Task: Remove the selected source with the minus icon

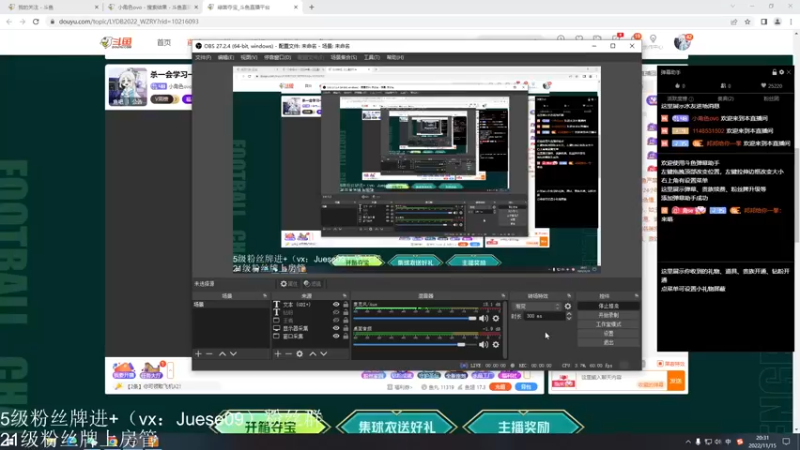Action: tap(288, 354)
